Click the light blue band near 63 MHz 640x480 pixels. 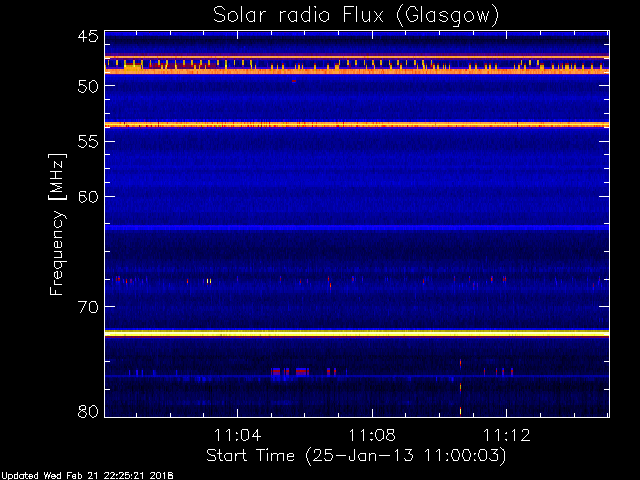pyautogui.click(x=357, y=227)
